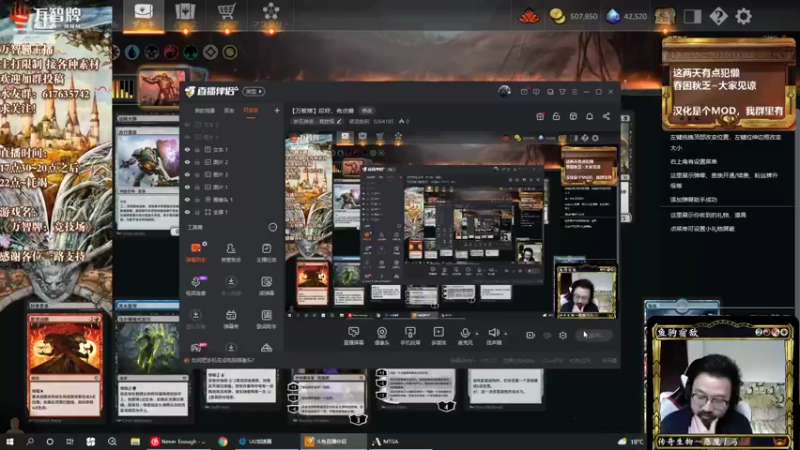Select the red card in bottom-left collection
The width and height of the screenshot is (800, 450).
[64, 365]
